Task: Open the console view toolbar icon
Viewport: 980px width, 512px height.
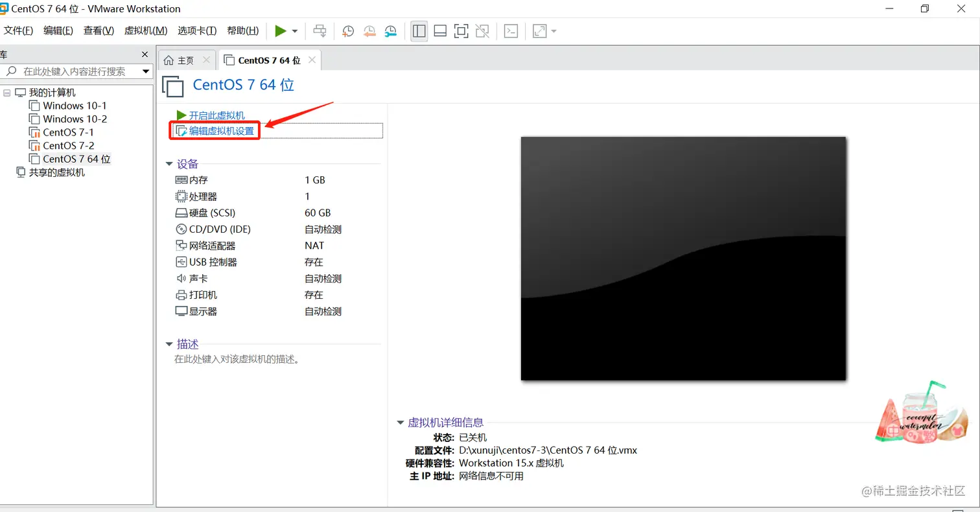Action: point(511,30)
